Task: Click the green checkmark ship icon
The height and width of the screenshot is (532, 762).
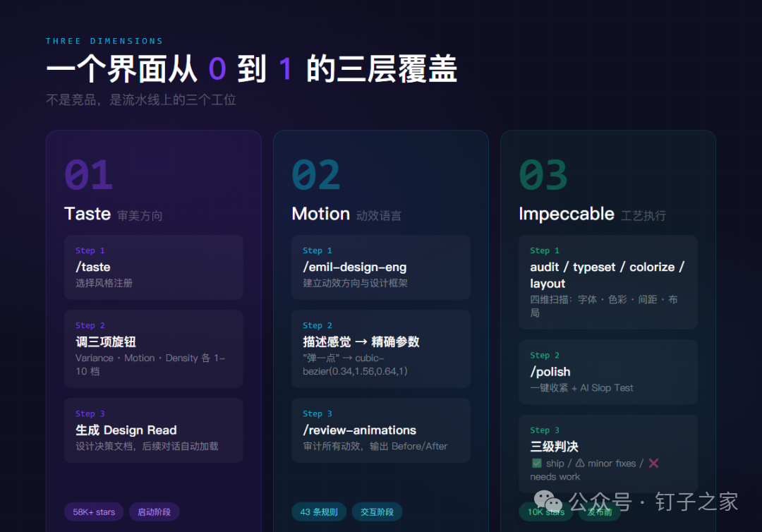Action: click(536, 463)
